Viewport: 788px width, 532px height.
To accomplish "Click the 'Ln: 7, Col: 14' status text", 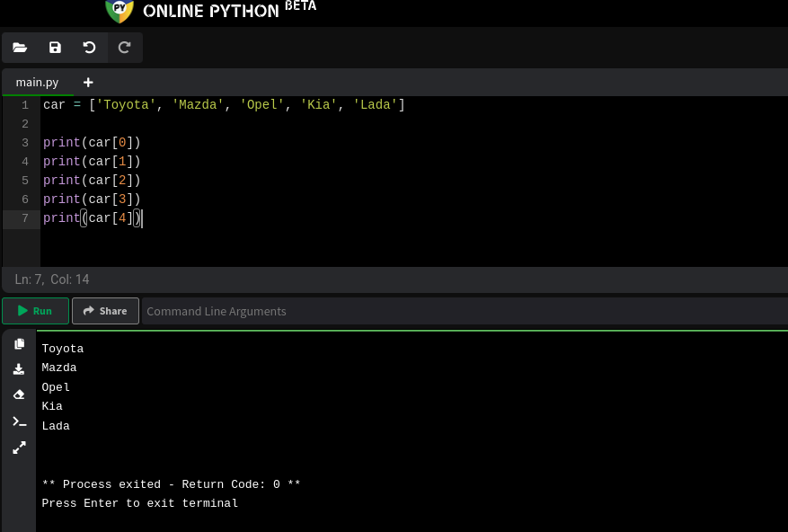I will click(52, 279).
